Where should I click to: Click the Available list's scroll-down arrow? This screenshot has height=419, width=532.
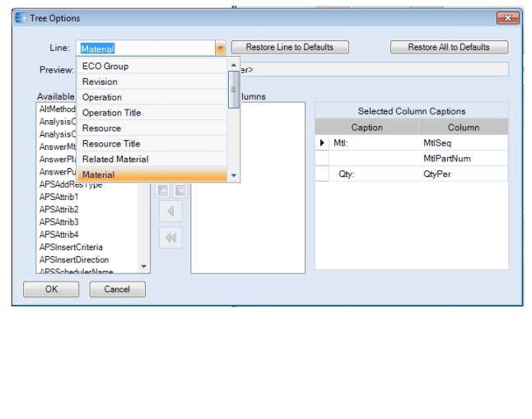tap(144, 267)
